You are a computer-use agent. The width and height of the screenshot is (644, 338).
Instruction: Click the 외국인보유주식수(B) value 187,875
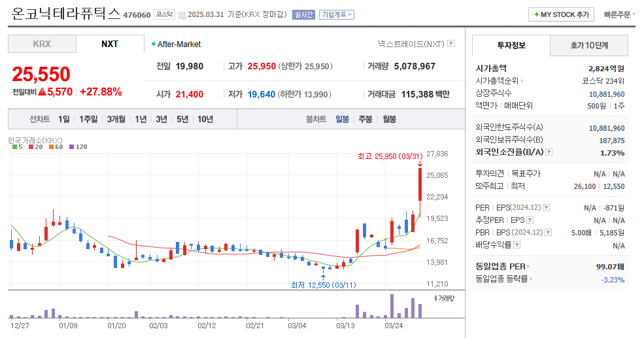point(611,141)
